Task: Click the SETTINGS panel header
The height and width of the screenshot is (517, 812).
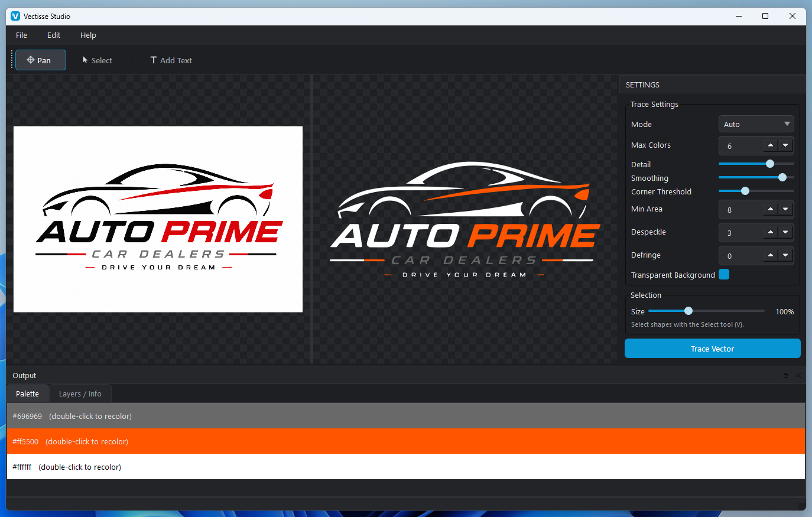Action: tap(712, 84)
